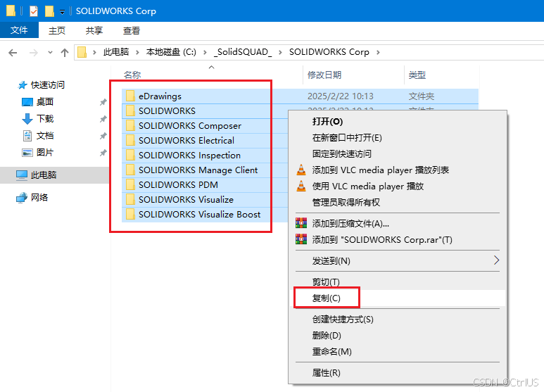The width and height of the screenshot is (544, 392).
Task: Click the WinRAR icon beside 添加到压缩文件
Action: click(301, 223)
